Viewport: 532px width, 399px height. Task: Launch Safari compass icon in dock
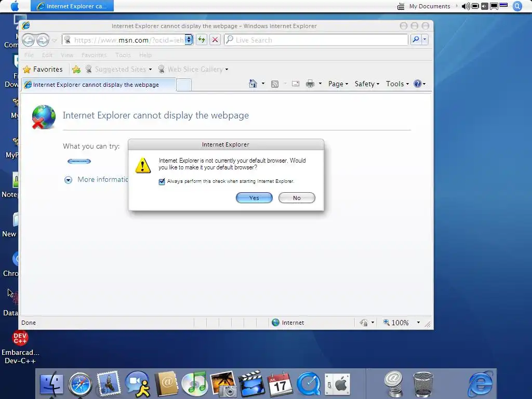point(80,384)
